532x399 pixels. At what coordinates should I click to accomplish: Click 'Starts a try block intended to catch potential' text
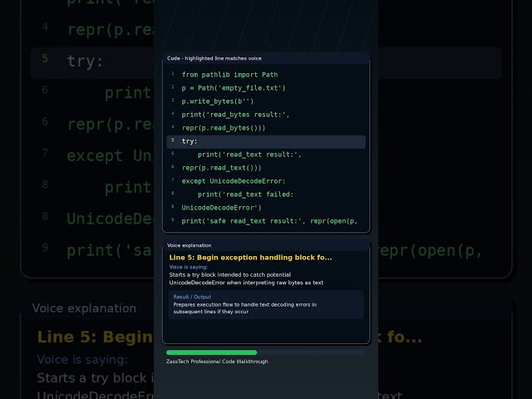(x=230, y=274)
